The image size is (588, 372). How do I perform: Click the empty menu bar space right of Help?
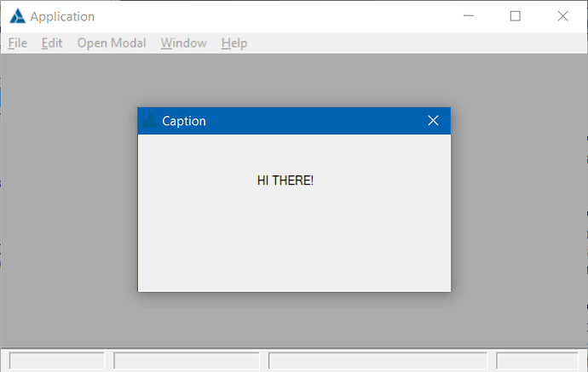pyautogui.click(x=409, y=43)
